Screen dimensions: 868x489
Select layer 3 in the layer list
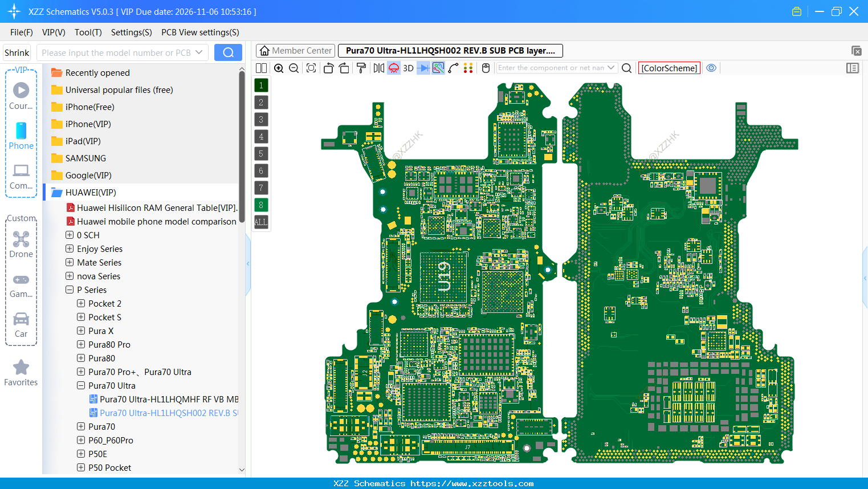tap(260, 119)
